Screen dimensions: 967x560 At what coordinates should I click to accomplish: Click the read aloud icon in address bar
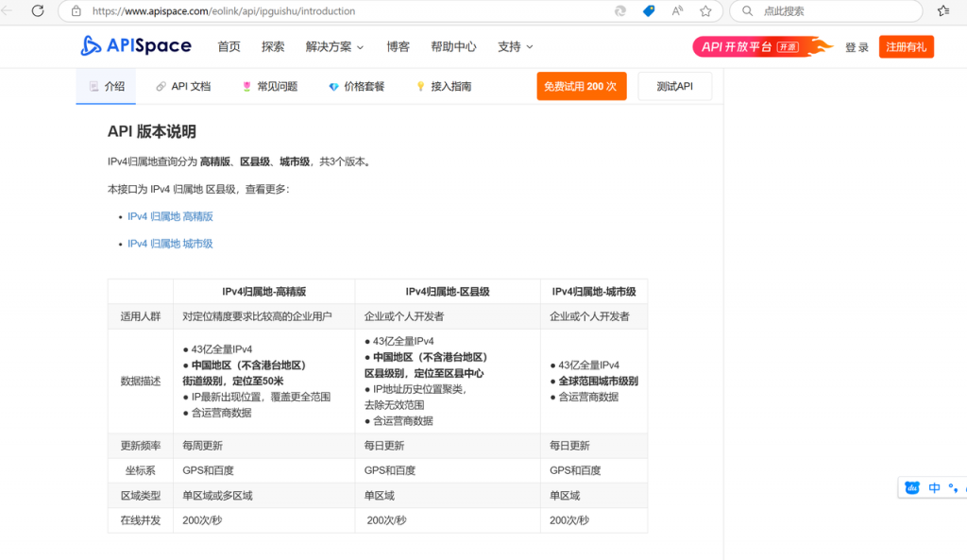(677, 11)
